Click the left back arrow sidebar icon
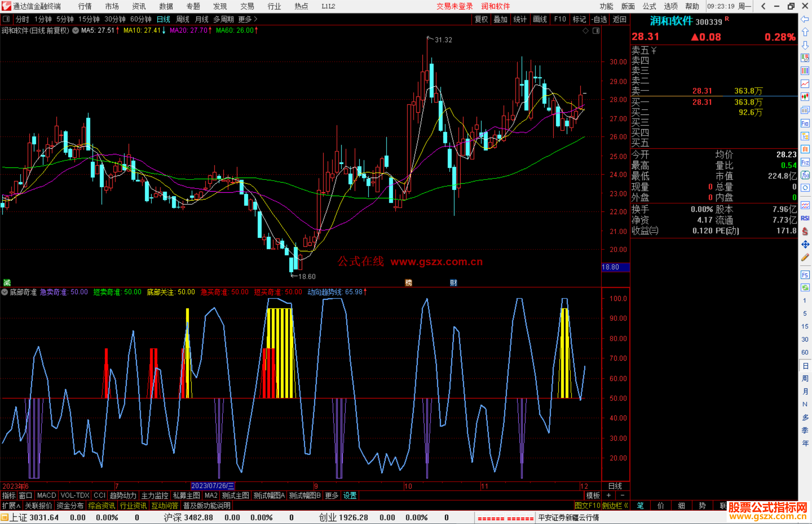Viewport: 812px width, 524px height. click(805, 19)
